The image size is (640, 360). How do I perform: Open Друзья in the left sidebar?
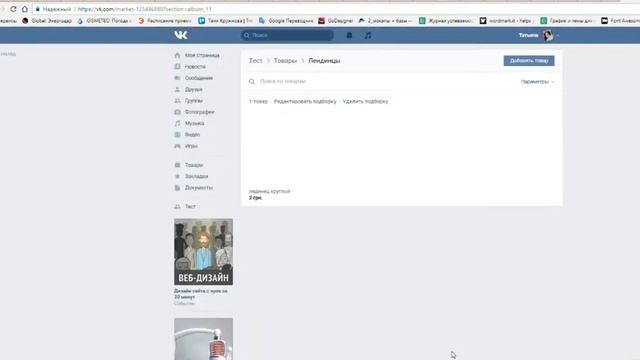tap(189, 89)
